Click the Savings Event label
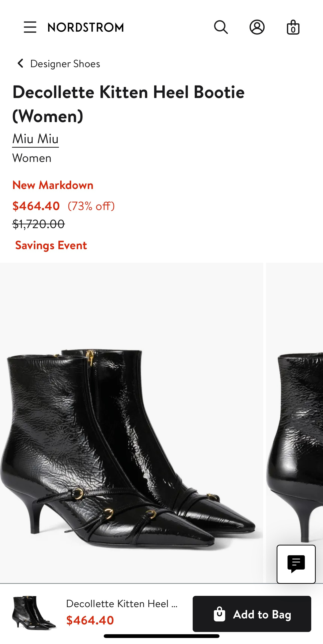Image resolution: width=323 pixels, height=644 pixels. click(51, 245)
